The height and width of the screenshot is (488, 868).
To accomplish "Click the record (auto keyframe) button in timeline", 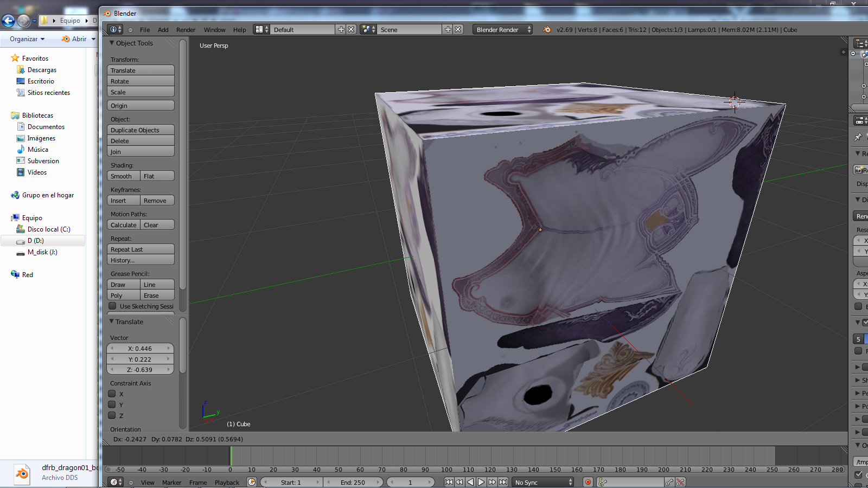I will point(588,482).
